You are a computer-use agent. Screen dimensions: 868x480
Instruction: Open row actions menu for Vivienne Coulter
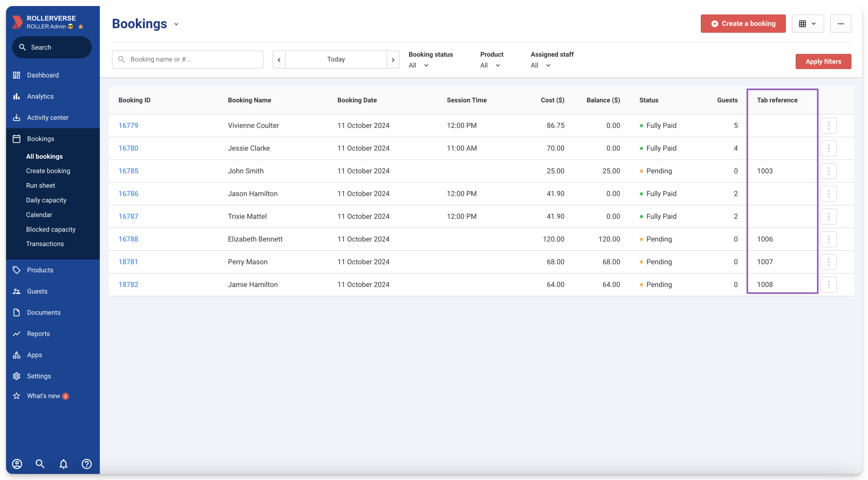click(829, 125)
